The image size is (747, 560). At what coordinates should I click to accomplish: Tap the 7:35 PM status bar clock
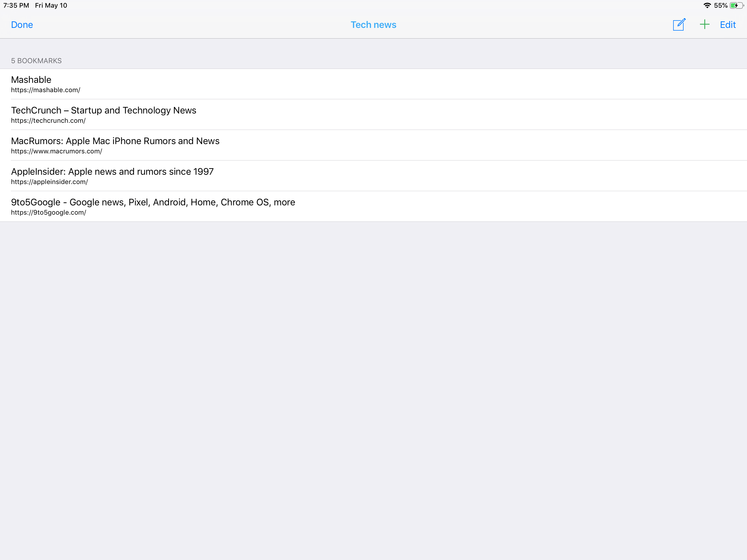[16, 5]
